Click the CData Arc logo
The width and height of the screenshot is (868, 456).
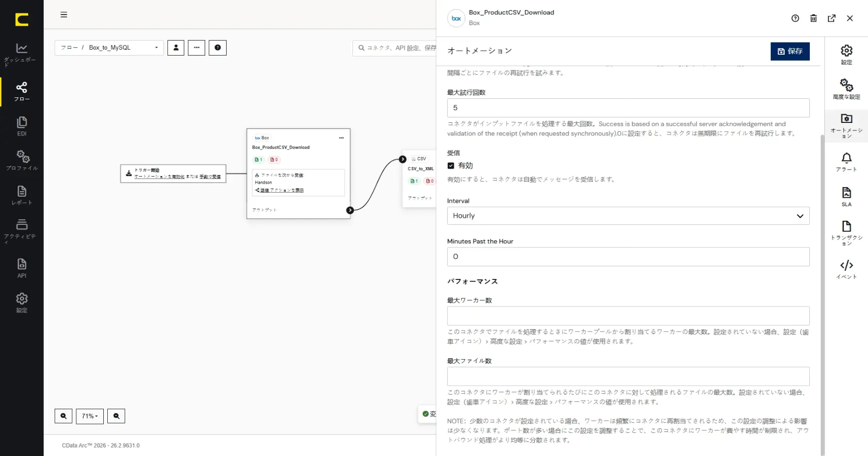[22, 20]
